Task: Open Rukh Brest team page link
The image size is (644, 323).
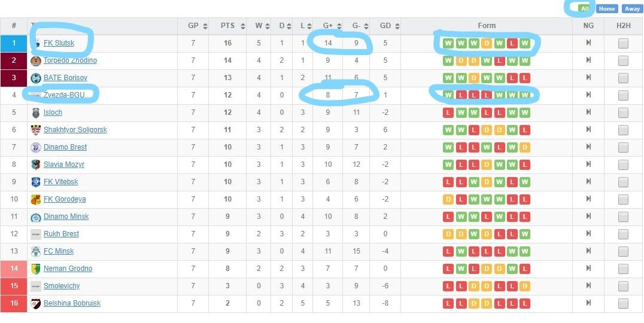Action: point(61,234)
